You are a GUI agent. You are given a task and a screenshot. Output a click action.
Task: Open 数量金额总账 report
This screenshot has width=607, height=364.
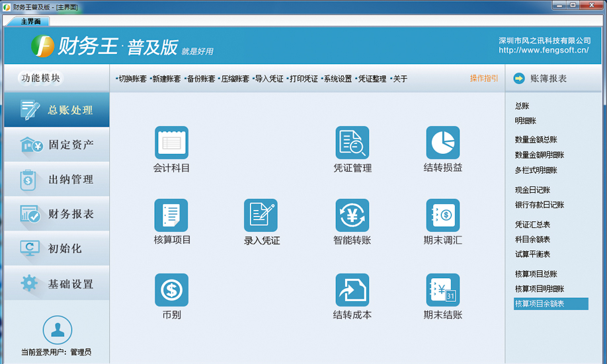(x=536, y=139)
